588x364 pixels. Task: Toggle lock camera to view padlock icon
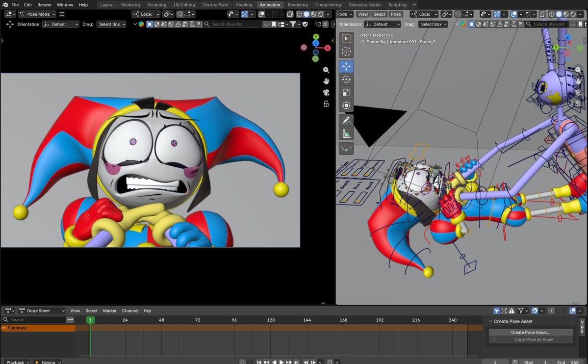[x=326, y=104]
